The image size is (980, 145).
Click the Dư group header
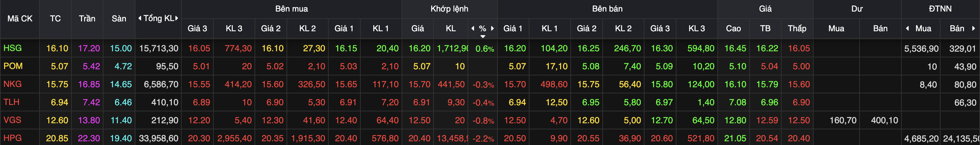[857, 9]
